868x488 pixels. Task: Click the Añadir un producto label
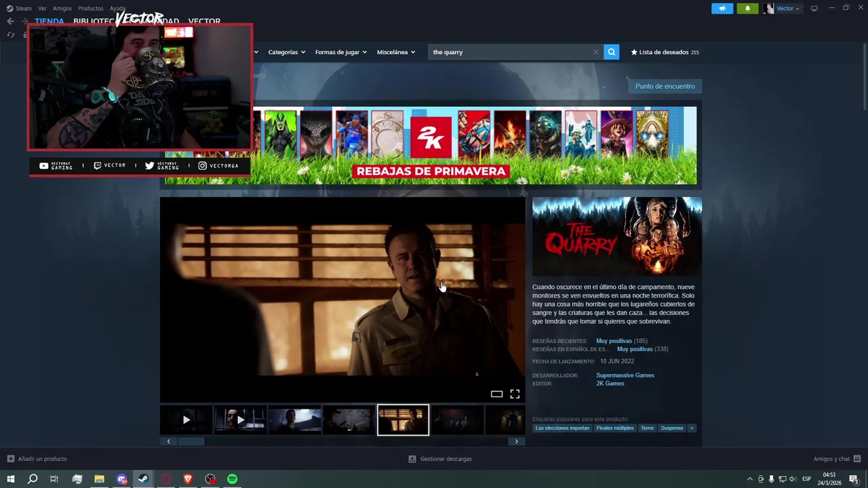(43, 459)
